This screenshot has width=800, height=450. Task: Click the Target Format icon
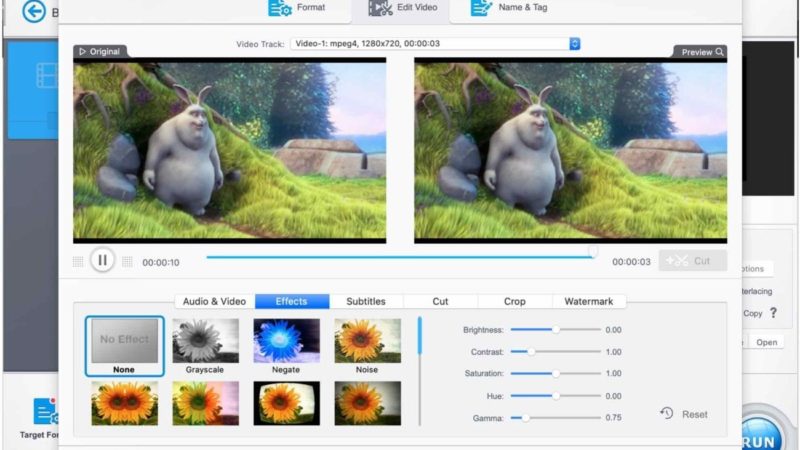[46, 412]
